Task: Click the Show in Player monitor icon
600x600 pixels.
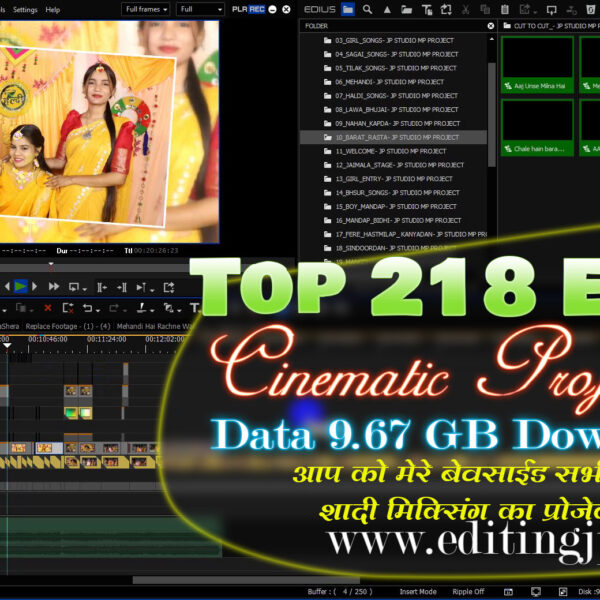Action: point(551,10)
